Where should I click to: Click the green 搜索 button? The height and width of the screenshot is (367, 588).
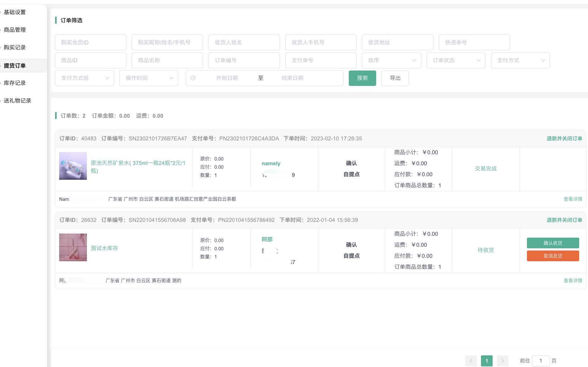click(x=362, y=78)
